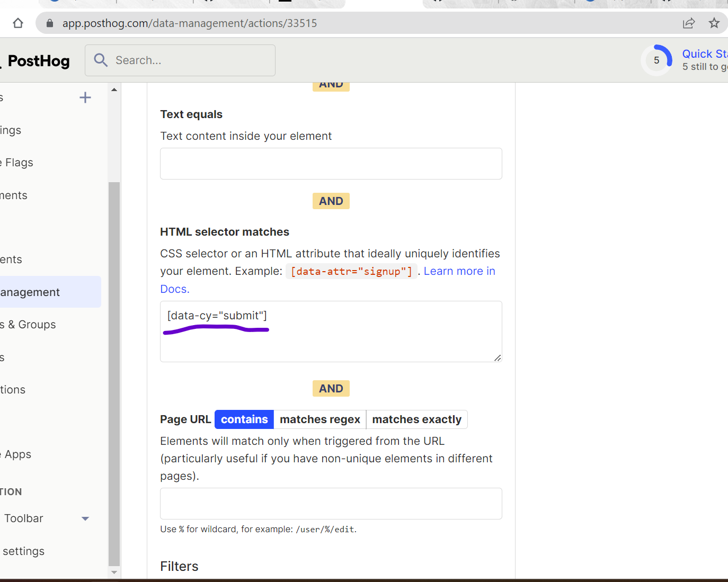The width and height of the screenshot is (728, 582).
Task: Click the browser home icon
Action: point(18,23)
